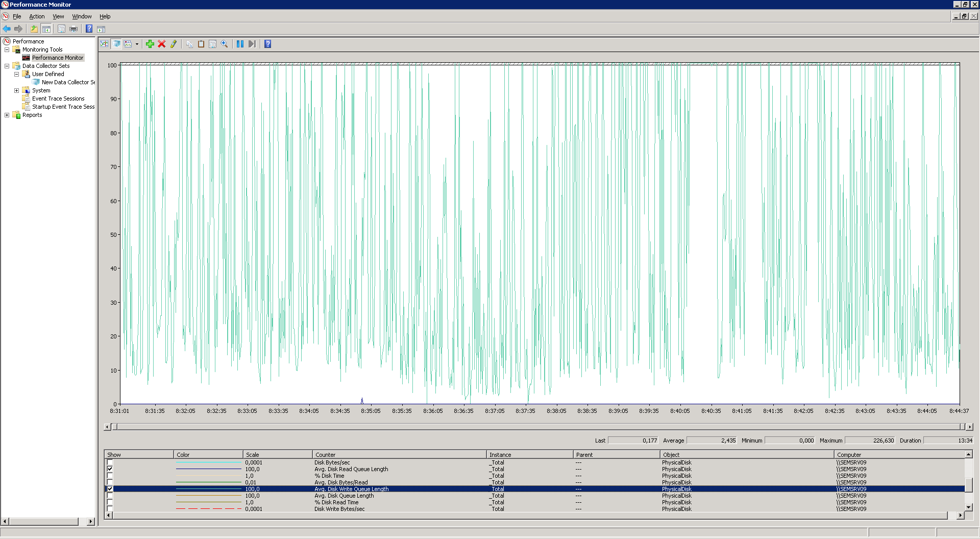
Task: Expand the Reports tree node
Action: (7, 115)
